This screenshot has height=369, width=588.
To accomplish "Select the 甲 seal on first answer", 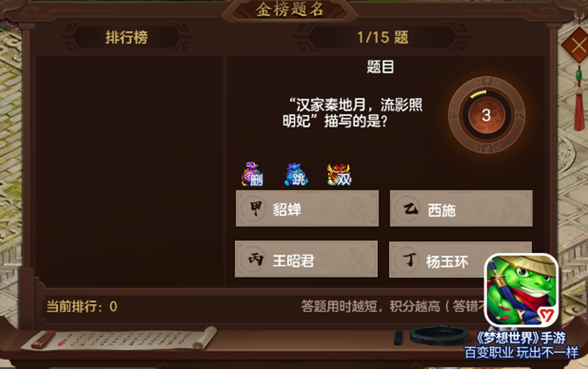I will coord(255,208).
